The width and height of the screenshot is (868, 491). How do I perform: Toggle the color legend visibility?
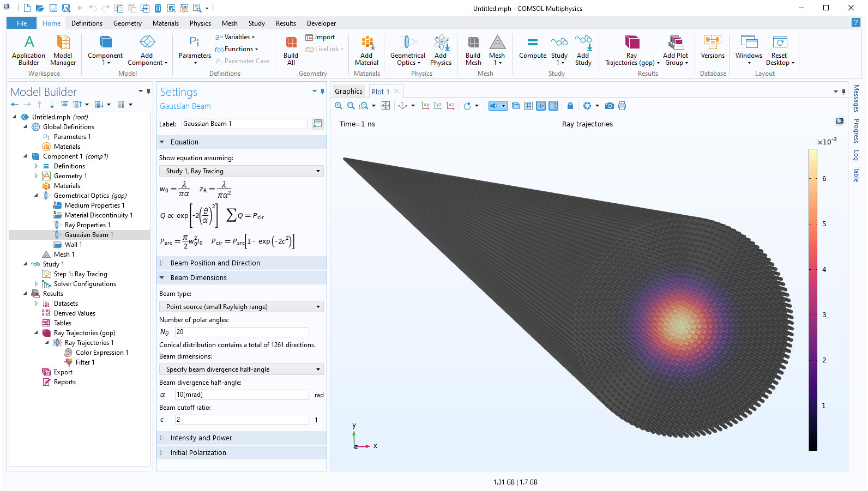coord(553,106)
